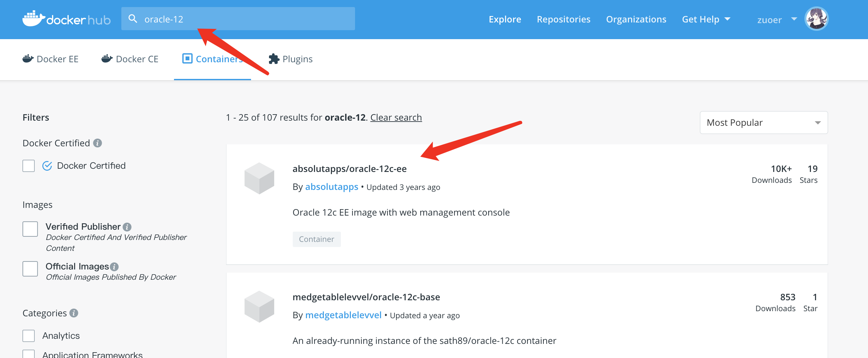Click the 10K+ Downloads count
The height and width of the screenshot is (358, 868).
[772, 174]
